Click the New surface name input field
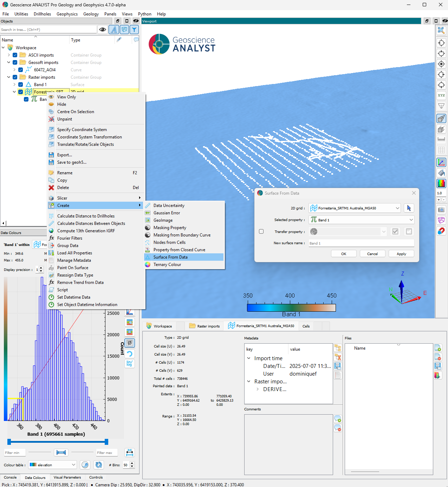The image size is (448, 487). (x=361, y=243)
